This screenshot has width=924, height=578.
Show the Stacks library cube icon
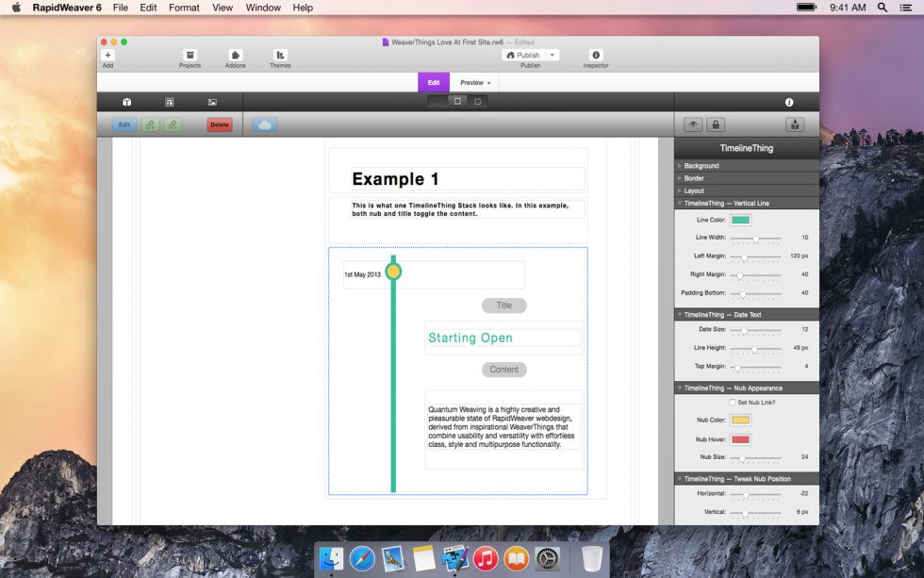pos(126,102)
